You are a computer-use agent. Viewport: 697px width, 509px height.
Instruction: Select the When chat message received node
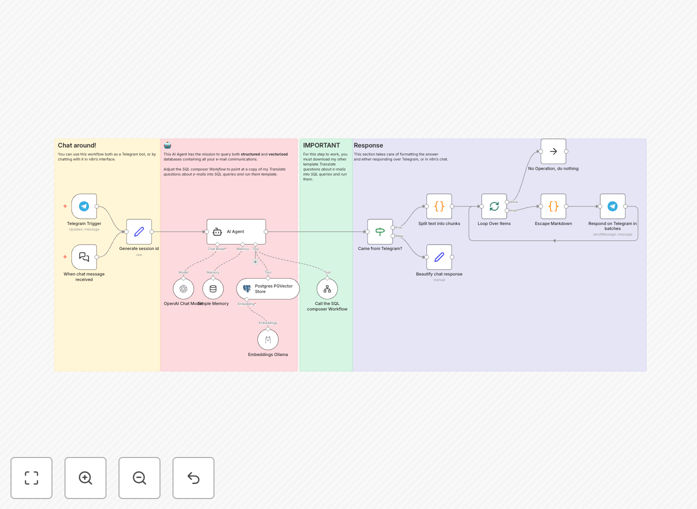coord(84,257)
